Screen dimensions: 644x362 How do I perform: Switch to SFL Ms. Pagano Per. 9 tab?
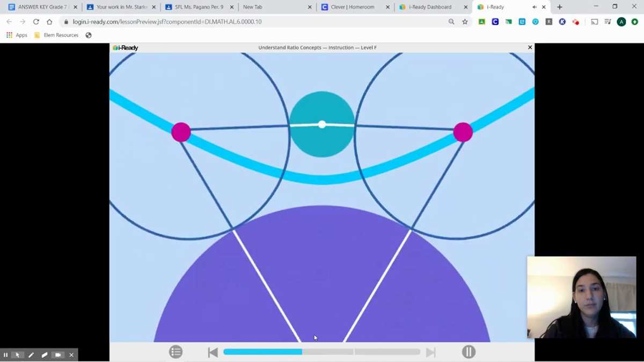(199, 7)
